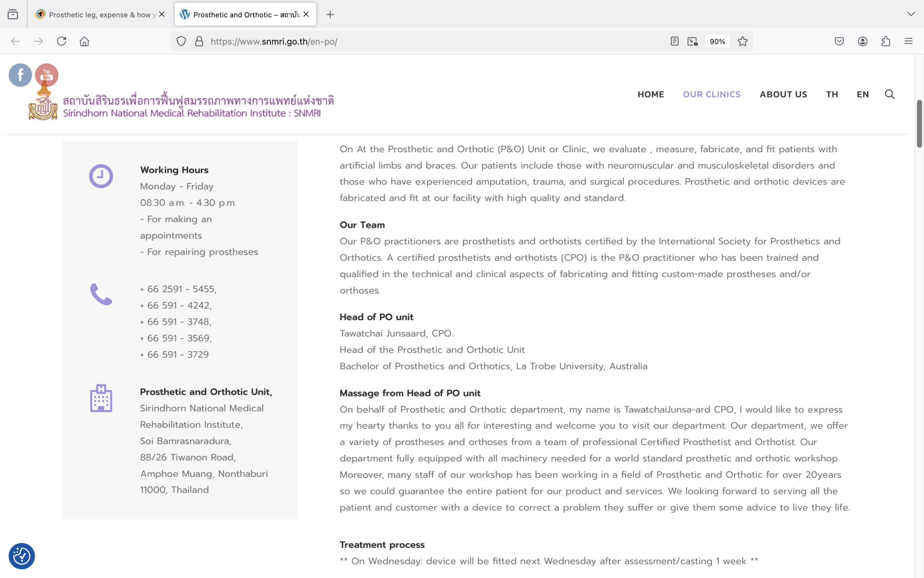
Task: Open the browser home page
Action: (84, 42)
